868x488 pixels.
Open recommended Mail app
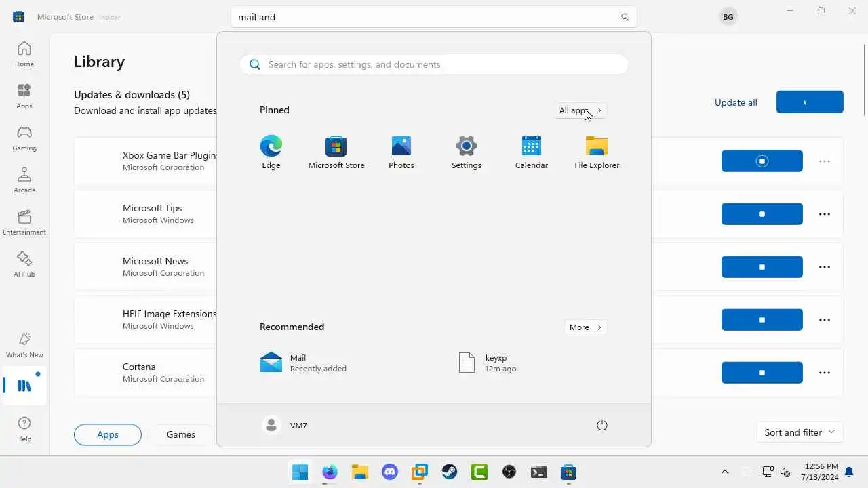pos(304,363)
